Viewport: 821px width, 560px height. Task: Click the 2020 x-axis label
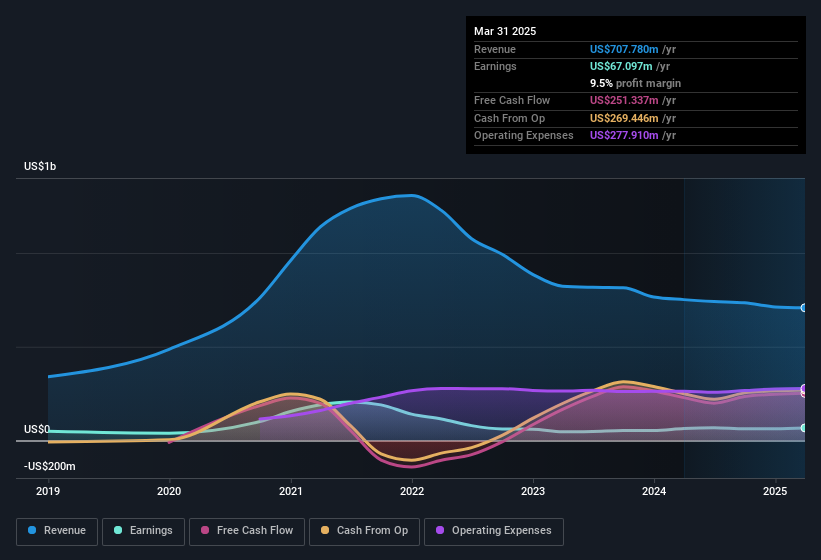pyautogui.click(x=169, y=491)
